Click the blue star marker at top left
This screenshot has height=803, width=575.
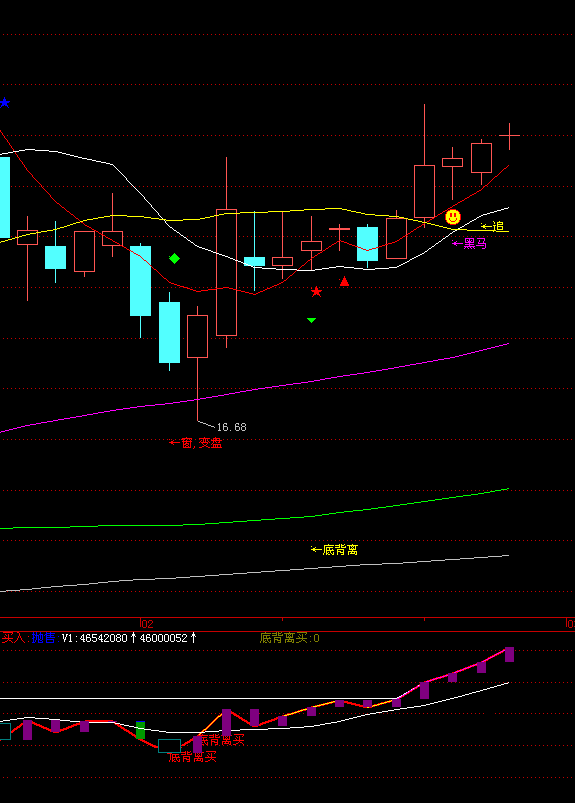click(x=5, y=103)
